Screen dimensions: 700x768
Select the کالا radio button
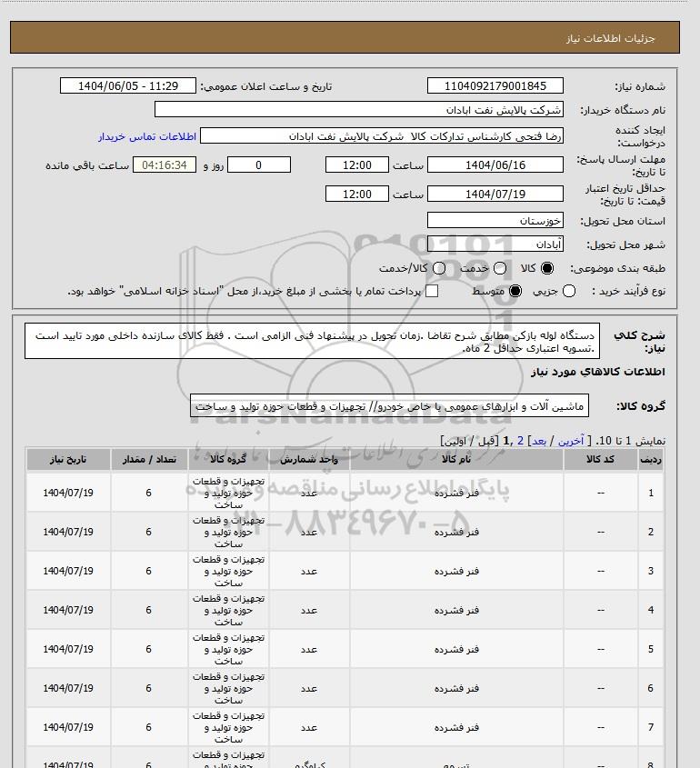click(546, 268)
